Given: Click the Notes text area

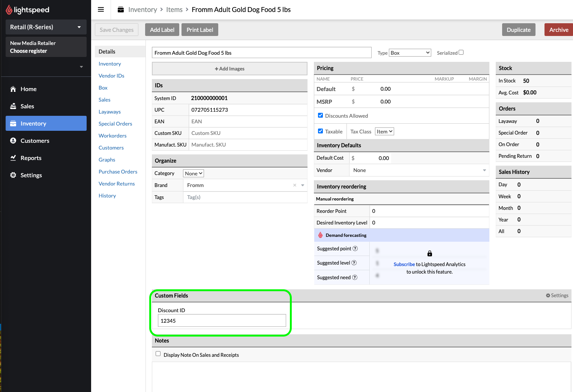Looking at the screenshot, I should 361,377.
